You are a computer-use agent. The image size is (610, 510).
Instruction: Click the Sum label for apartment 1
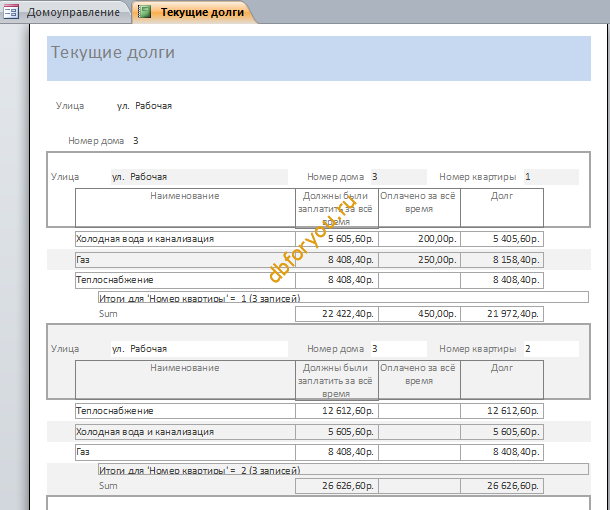click(108, 314)
